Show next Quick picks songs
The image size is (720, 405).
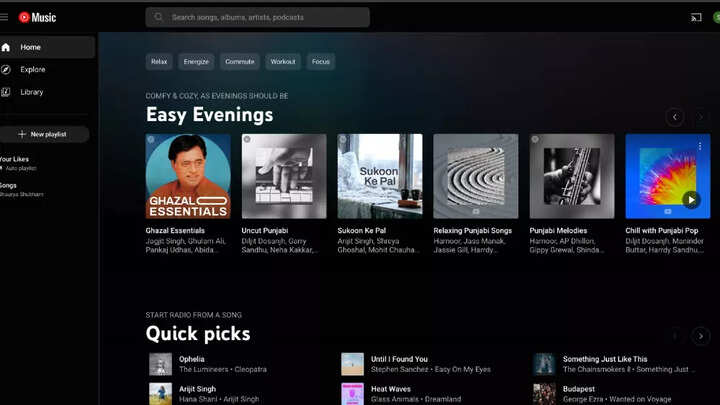click(702, 336)
